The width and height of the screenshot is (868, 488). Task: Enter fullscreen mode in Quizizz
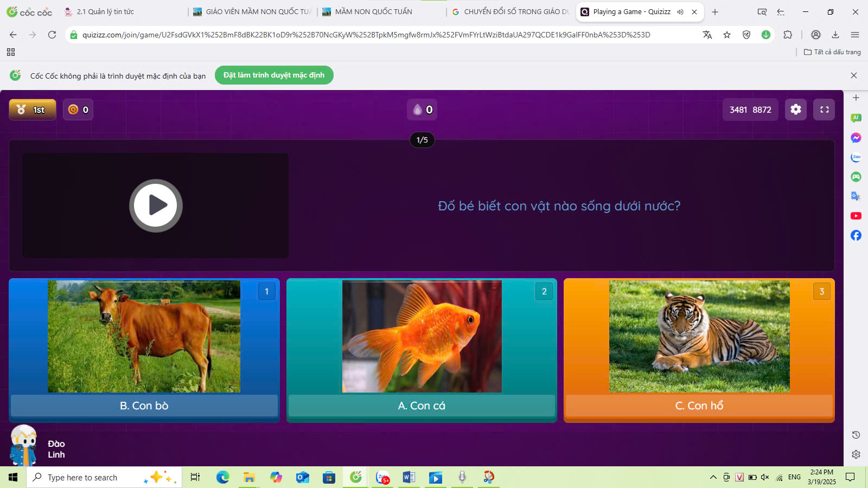pyautogui.click(x=824, y=110)
